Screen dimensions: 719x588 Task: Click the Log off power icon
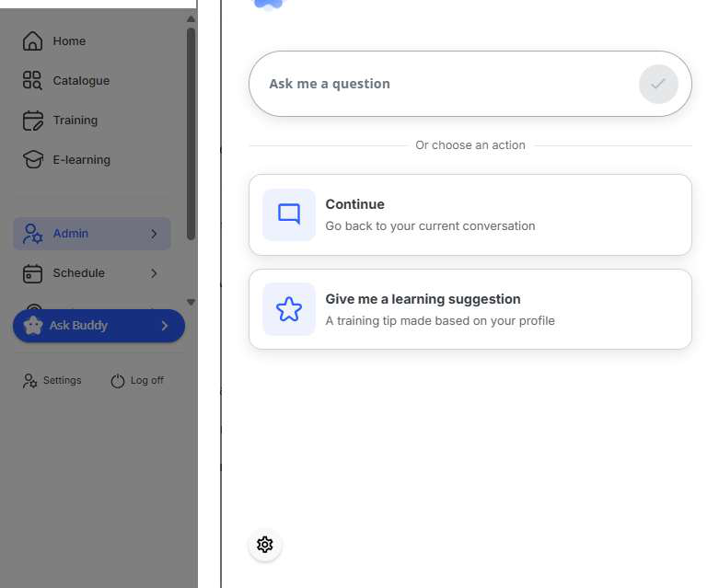pyautogui.click(x=118, y=380)
